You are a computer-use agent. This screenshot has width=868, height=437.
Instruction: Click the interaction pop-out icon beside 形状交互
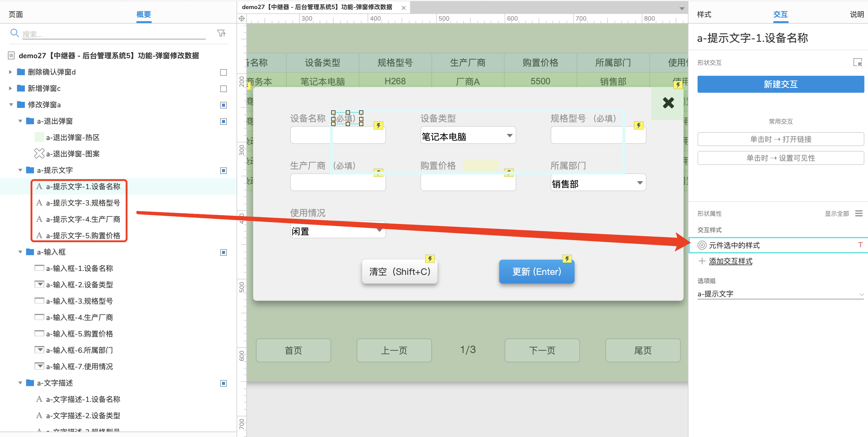[858, 62]
